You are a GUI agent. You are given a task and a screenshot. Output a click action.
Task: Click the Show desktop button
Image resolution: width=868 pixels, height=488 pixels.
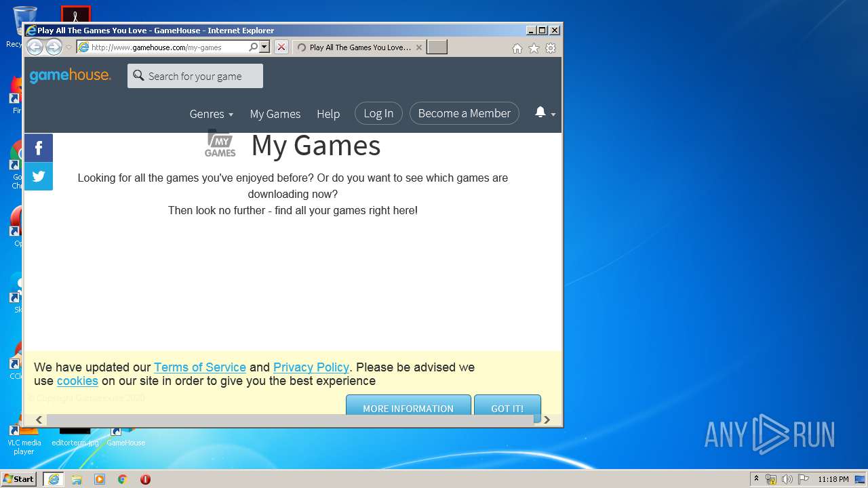[x=860, y=479]
